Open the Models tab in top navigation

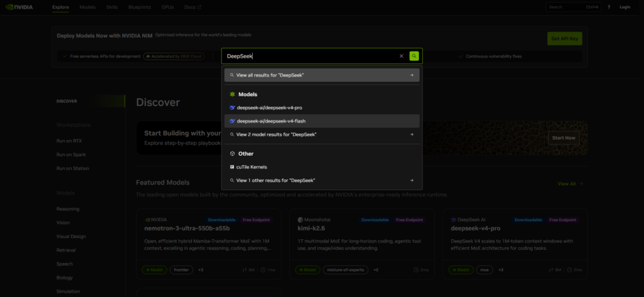(x=87, y=7)
